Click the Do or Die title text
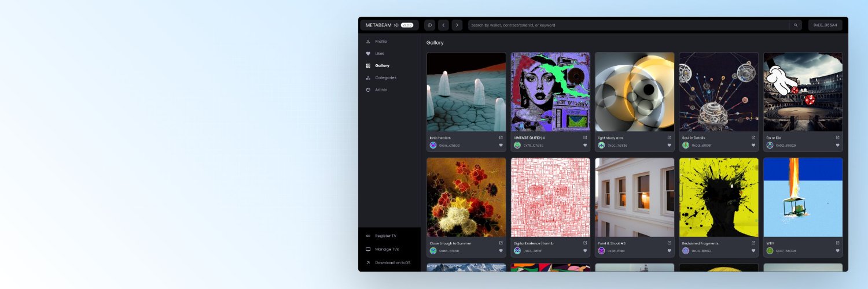The image size is (868, 289). (773, 138)
